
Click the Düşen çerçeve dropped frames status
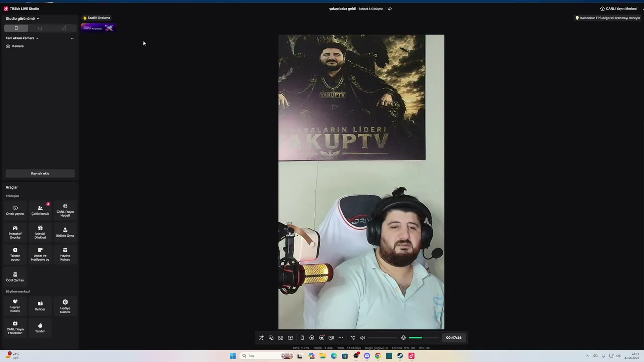pos(376,348)
